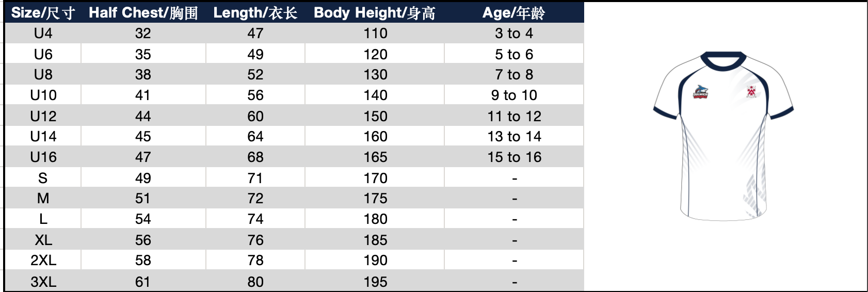868x292 pixels.
Task: Select body height value 150
Action: (375, 116)
